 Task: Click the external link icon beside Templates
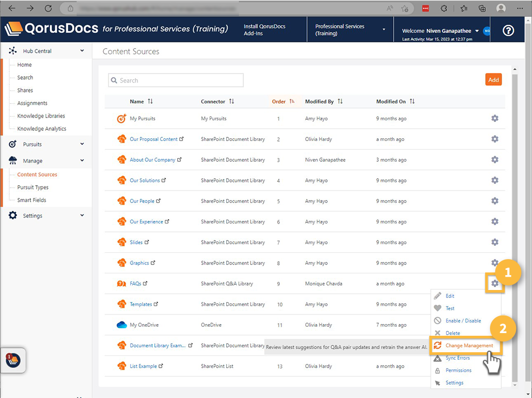tap(156, 304)
